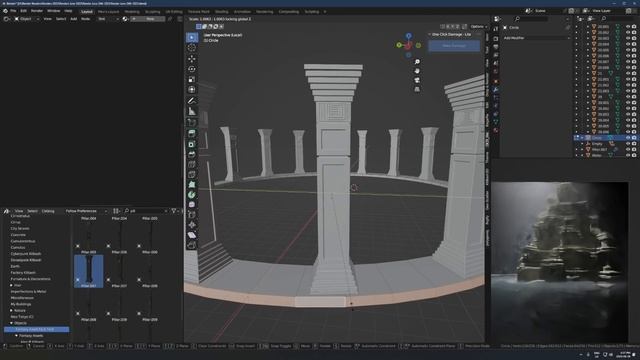Collapse the Objects catalog
The image size is (640, 360).
pyautogui.click(x=11, y=323)
